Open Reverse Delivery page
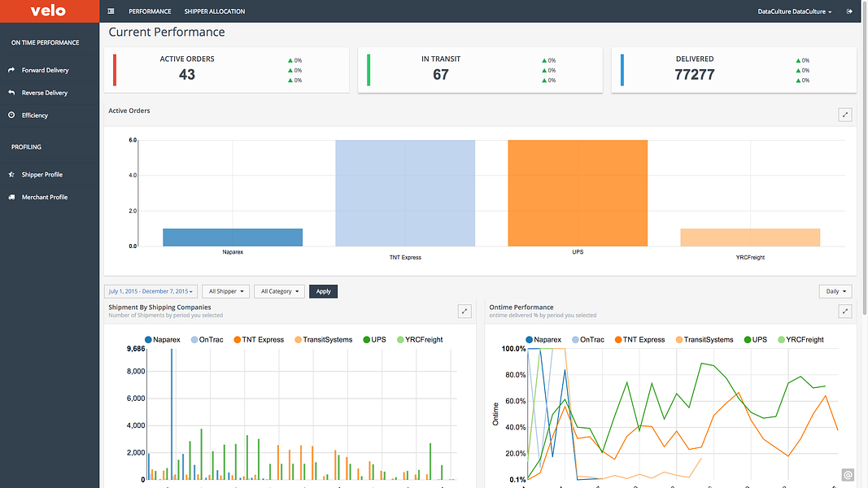Viewport: 868px width, 488px height. tap(45, 93)
